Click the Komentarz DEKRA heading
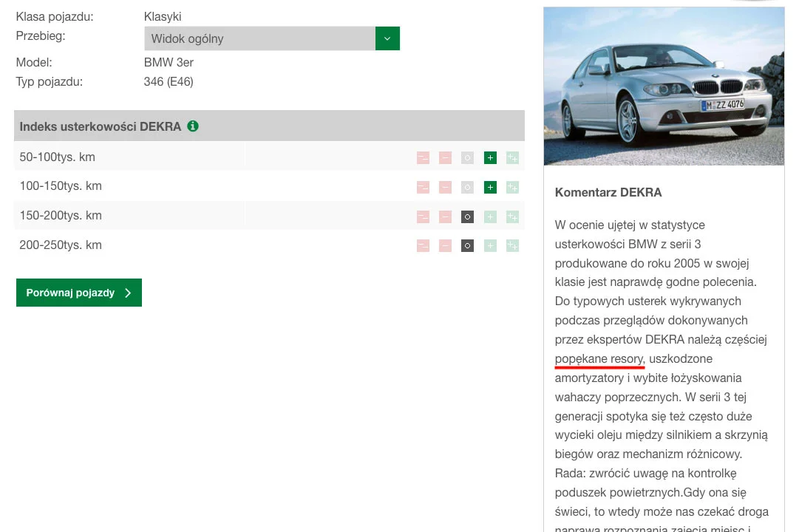 point(608,193)
